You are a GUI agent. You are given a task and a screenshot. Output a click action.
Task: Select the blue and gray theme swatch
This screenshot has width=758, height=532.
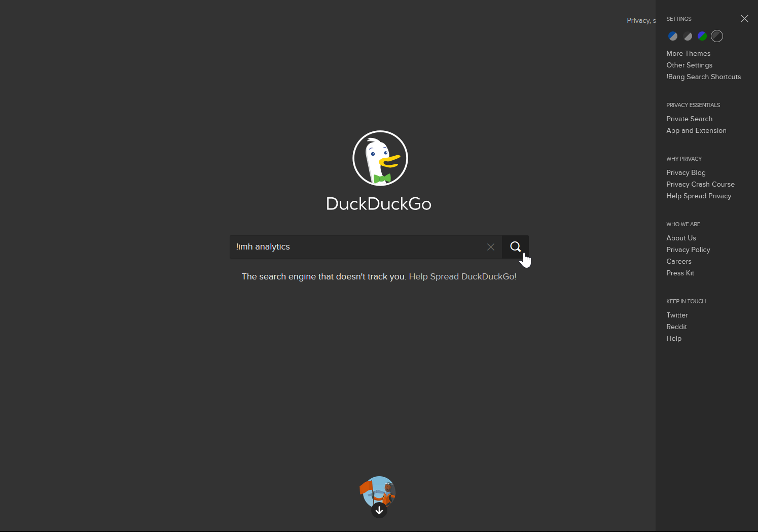[x=673, y=36]
